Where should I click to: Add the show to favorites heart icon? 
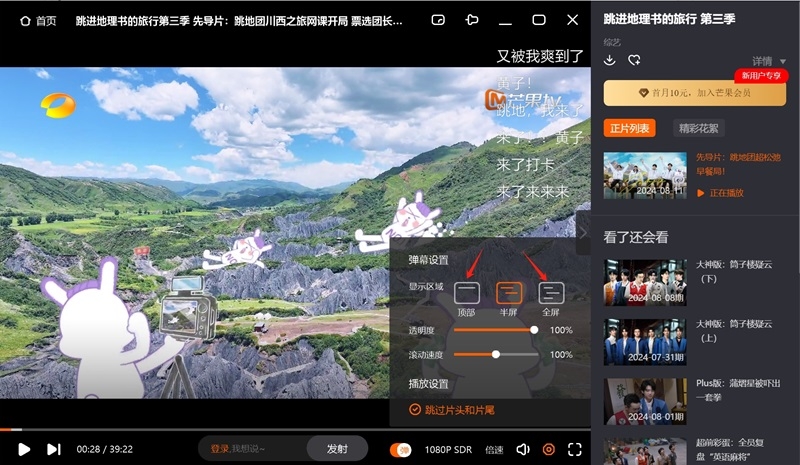(x=634, y=60)
